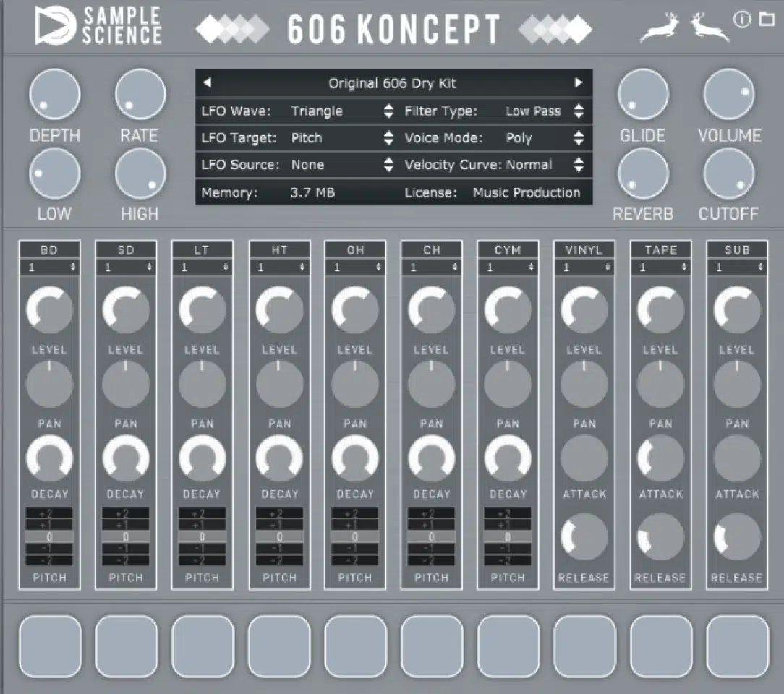Click the BD LEVEL knob

pyautogui.click(x=49, y=310)
